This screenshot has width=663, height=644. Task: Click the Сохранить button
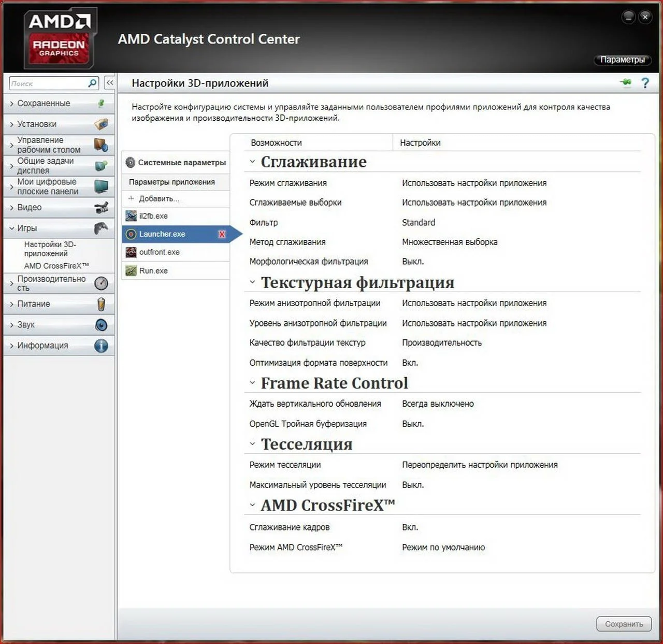(624, 624)
